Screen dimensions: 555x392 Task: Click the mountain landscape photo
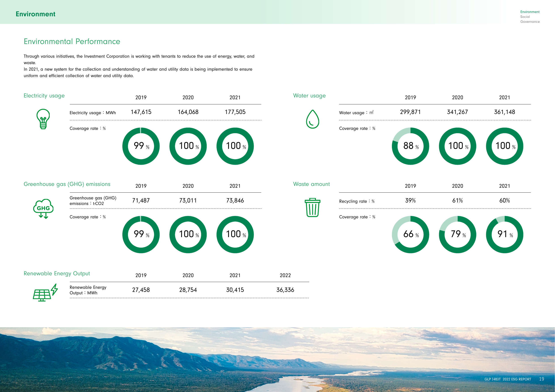pyautogui.click(x=277, y=360)
